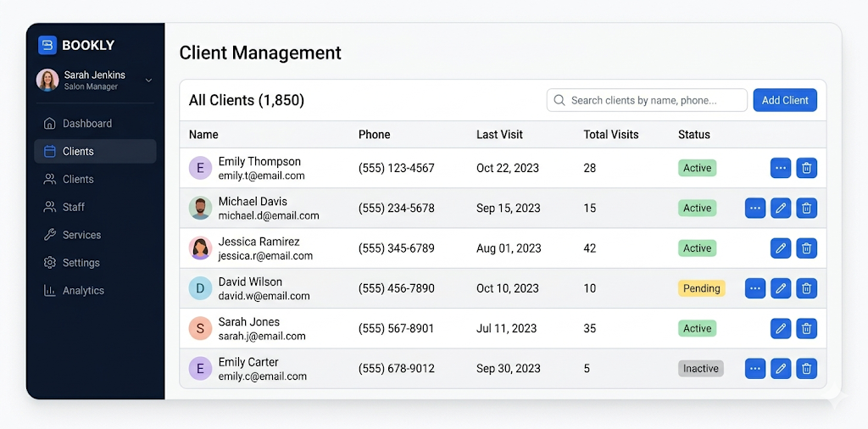Go to Dashboard in the sidebar
The image size is (868, 429).
(95, 124)
